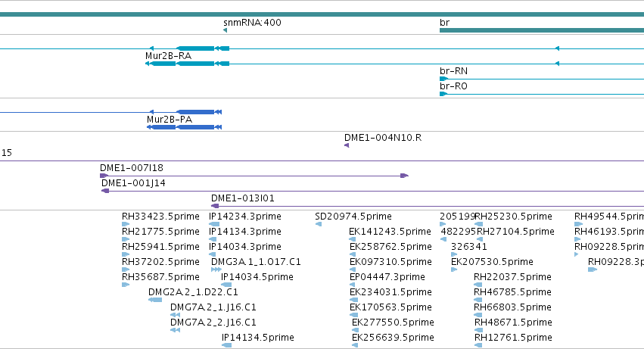
Task: Select the RH25230.5prime EST label
Action: click(513, 217)
